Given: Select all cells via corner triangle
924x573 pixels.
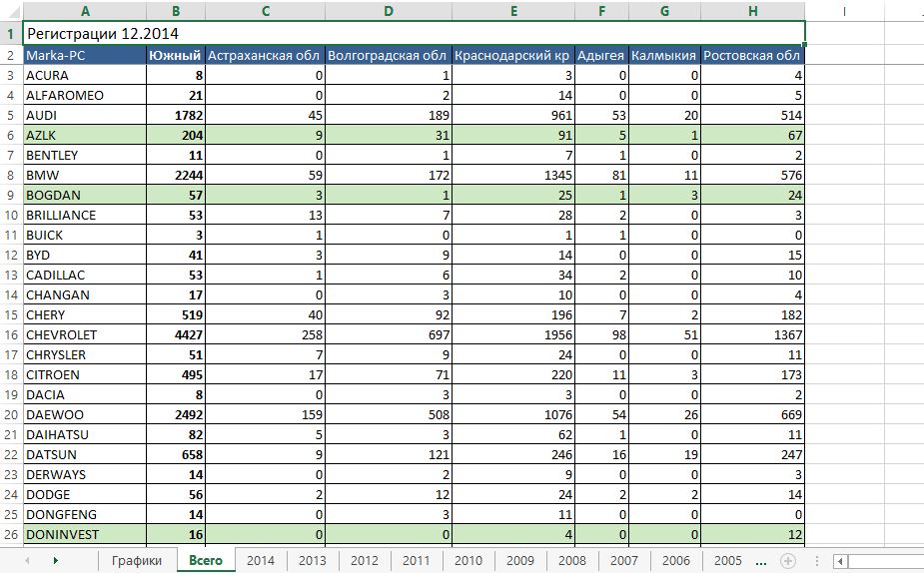Looking at the screenshot, I should click(x=11, y=11).
